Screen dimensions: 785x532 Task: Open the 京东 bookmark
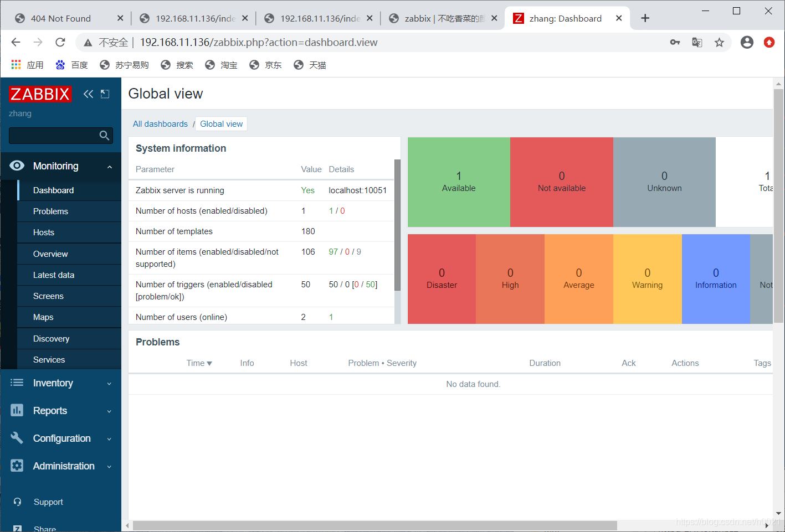[x=265, y=65]
